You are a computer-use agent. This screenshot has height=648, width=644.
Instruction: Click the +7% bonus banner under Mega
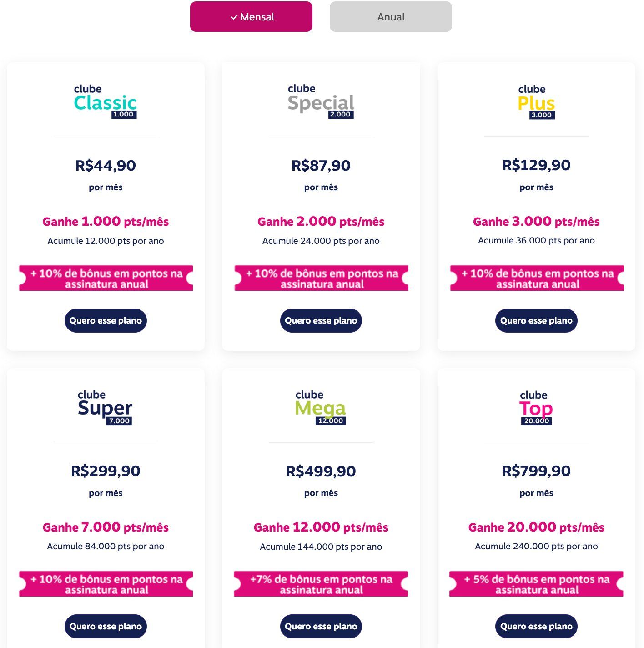[321, 584]
